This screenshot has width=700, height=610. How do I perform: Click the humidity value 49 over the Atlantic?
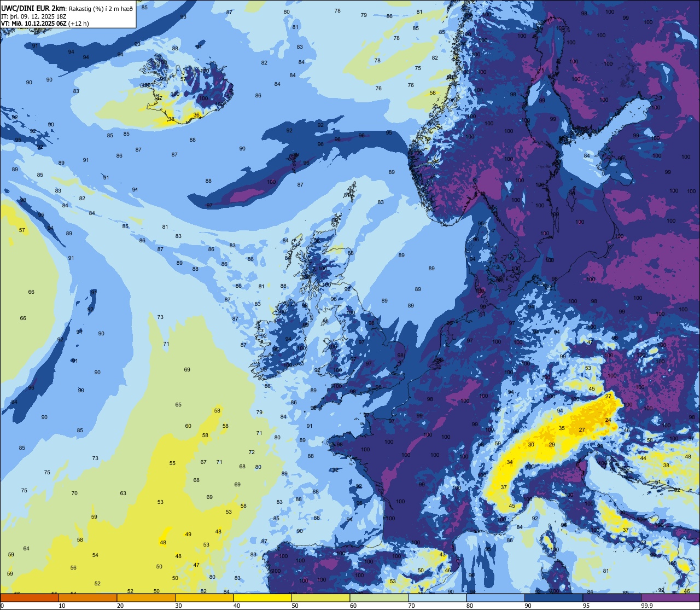point(188,535)
